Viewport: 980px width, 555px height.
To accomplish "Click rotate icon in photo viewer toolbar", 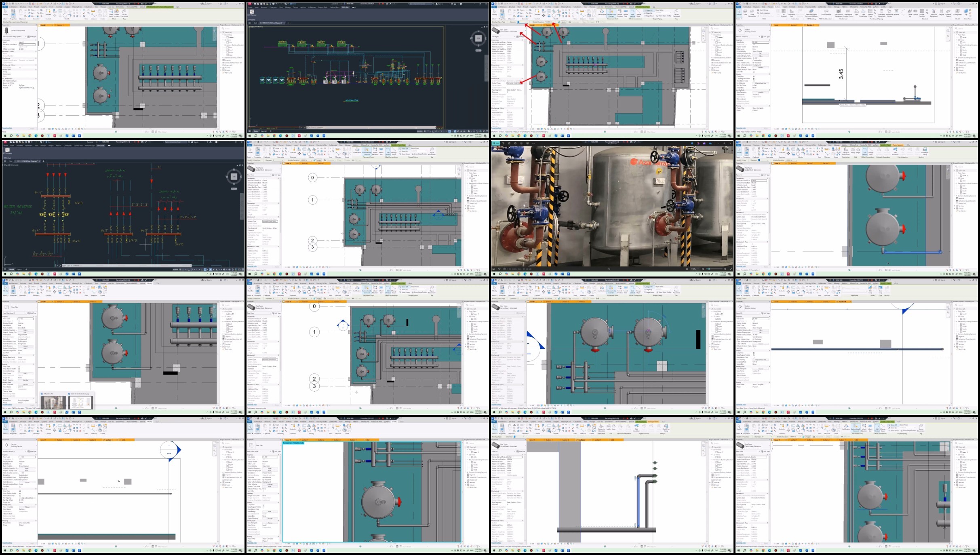I will coord(503,143).
